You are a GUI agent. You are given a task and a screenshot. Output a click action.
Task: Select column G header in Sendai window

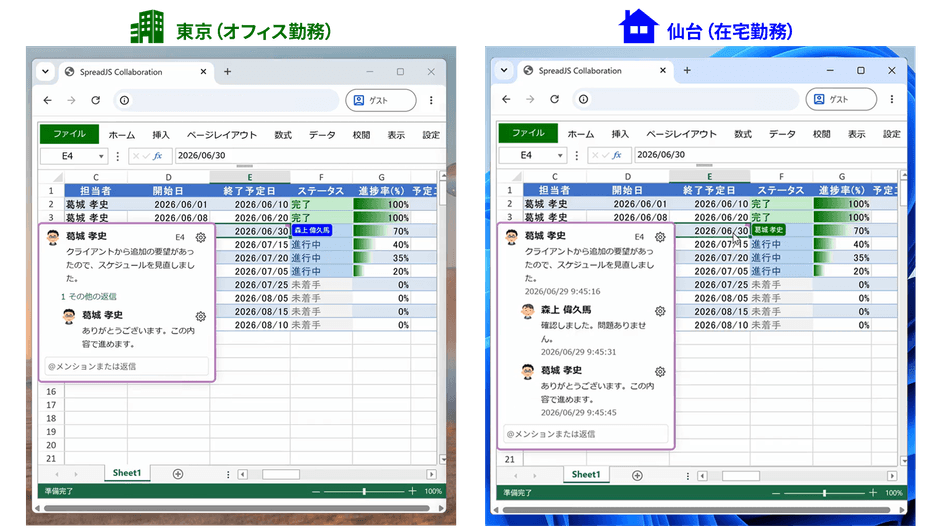842,177
